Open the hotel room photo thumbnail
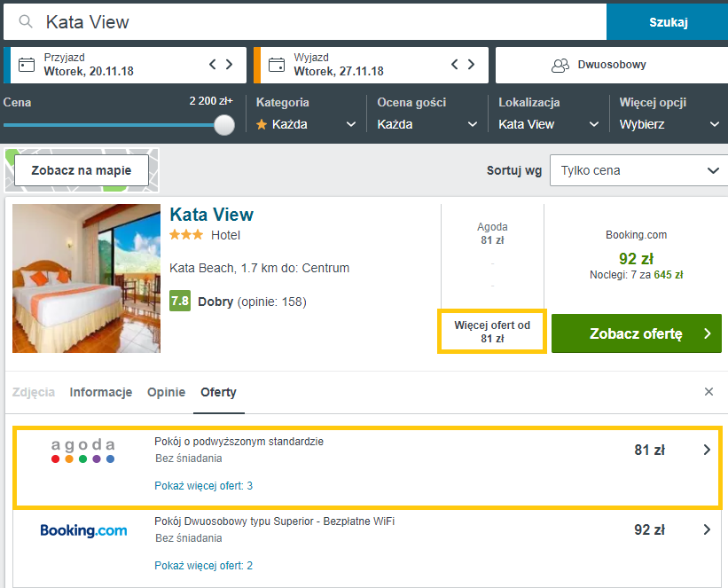The image size is (728, 588). [x=87, y=278]
